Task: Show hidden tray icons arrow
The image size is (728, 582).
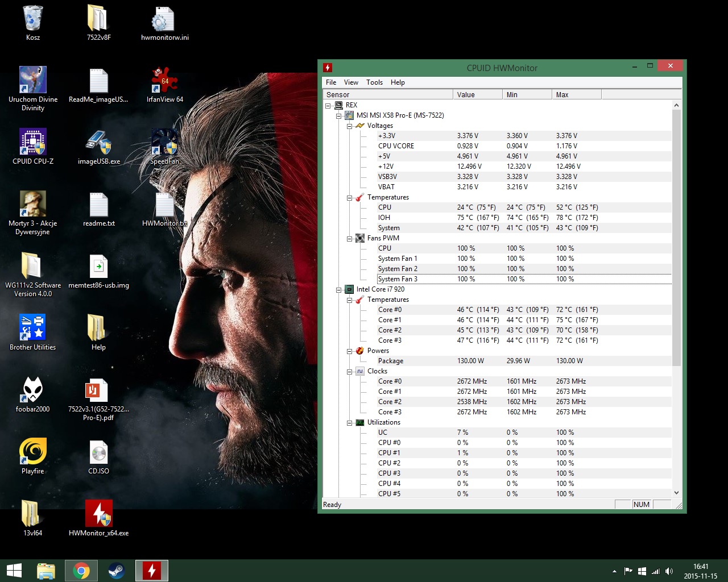Action: (614, 571)
